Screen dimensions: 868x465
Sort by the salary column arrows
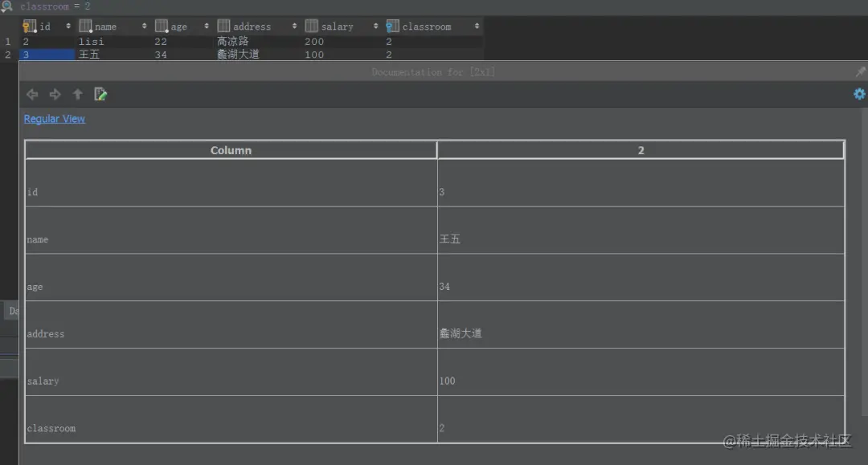(375, 26)
